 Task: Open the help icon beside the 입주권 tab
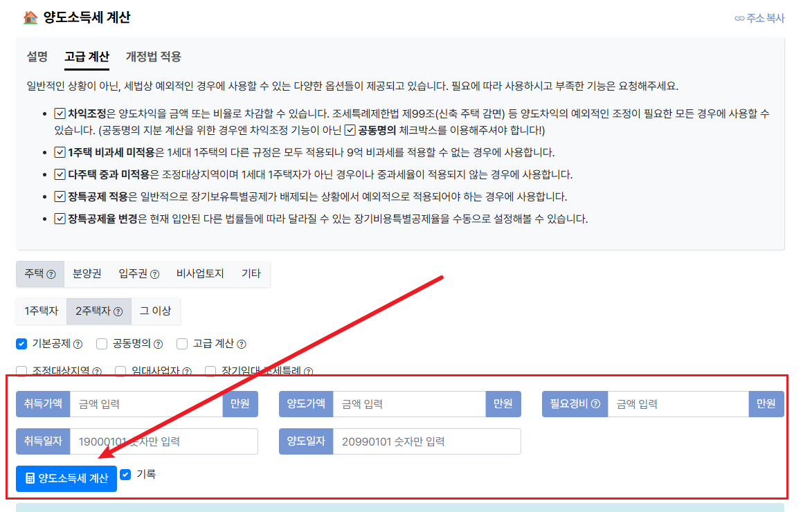(x=154, y=273)
